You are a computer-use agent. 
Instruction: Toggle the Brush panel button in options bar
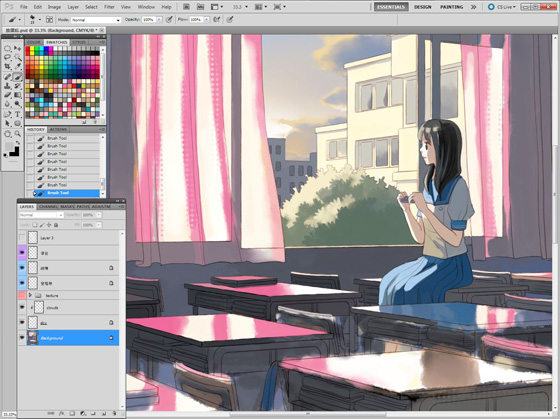coord(49,20)
